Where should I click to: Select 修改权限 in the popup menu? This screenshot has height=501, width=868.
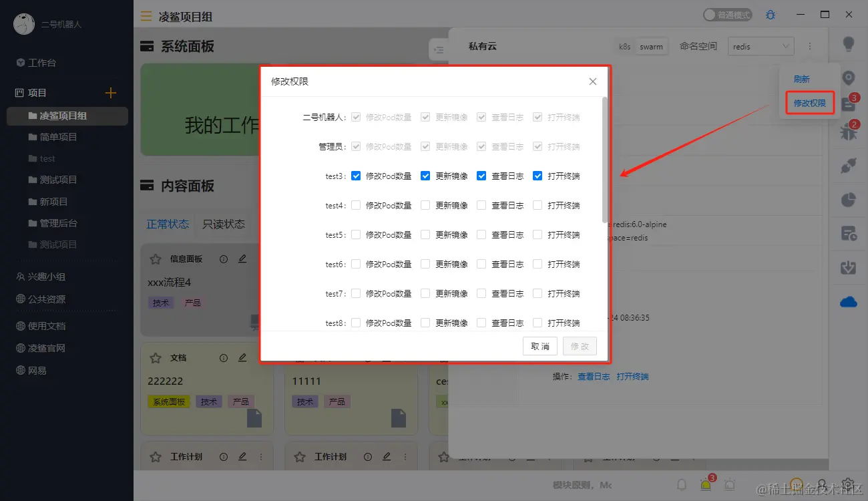810,104
